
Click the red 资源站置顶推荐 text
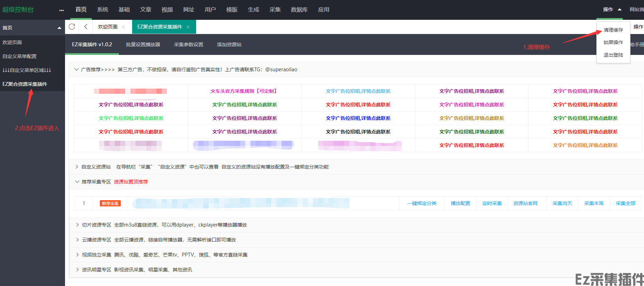(x=131, y=182)
